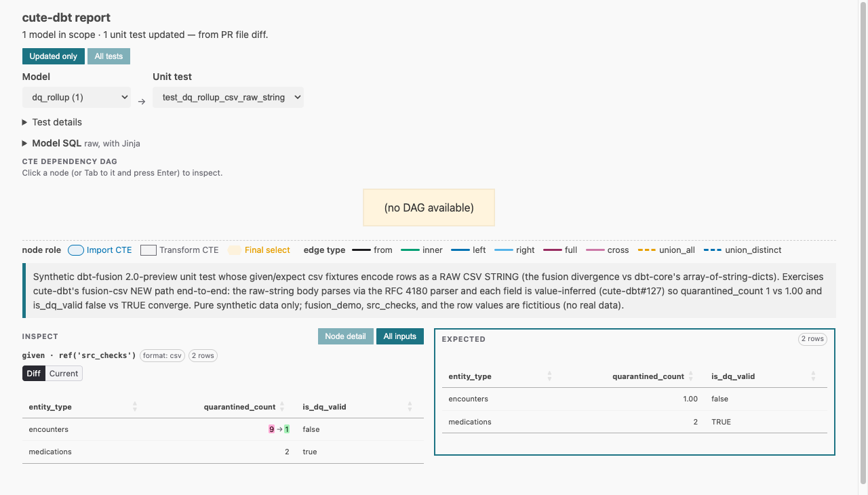This screenshot has width=868, height=495.
Task: Click union_distinct edge type legend
Action: click(x=743, y=250)
